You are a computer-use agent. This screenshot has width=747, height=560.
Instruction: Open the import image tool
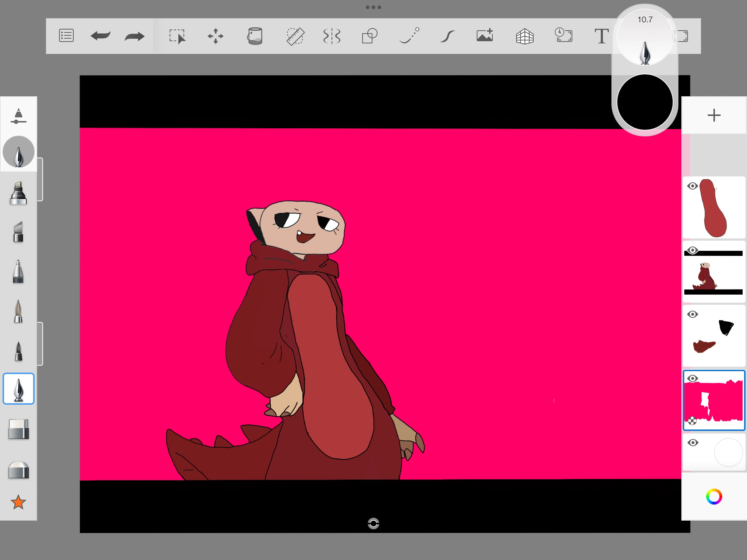[x=485, y=35]
